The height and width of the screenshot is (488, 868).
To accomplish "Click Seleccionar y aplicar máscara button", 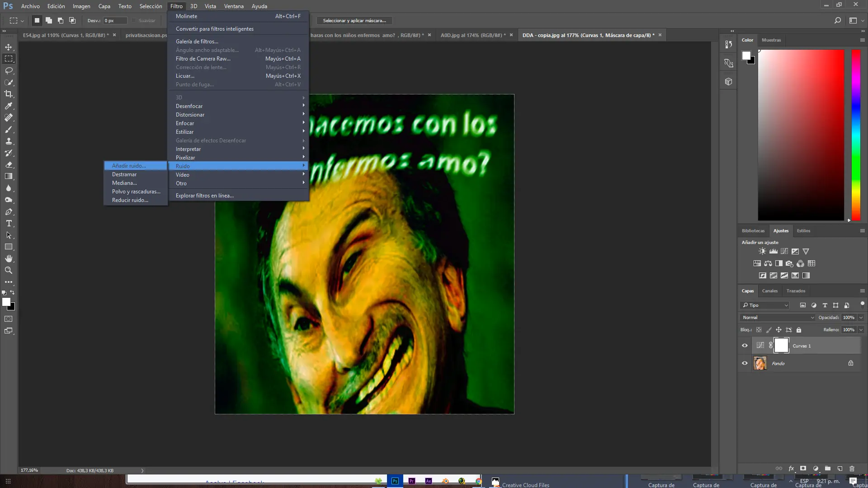I will point(354,20).
